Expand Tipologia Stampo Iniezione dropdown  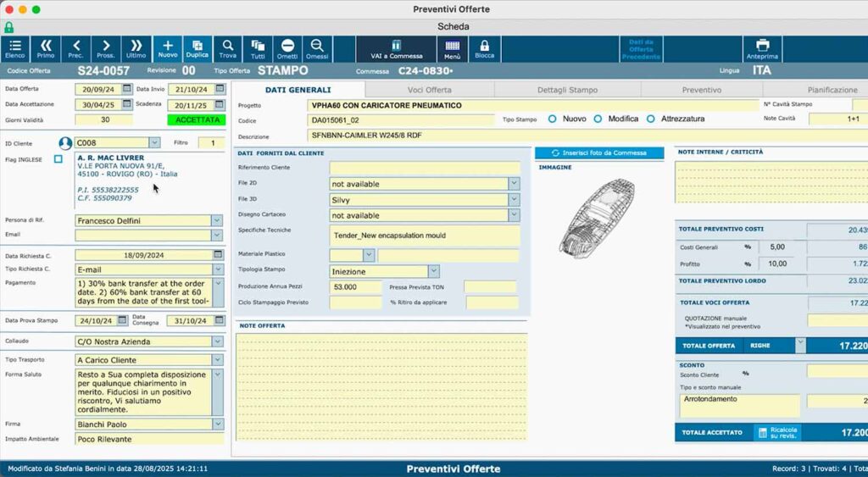pyautogui.click(x=433, y=271)
